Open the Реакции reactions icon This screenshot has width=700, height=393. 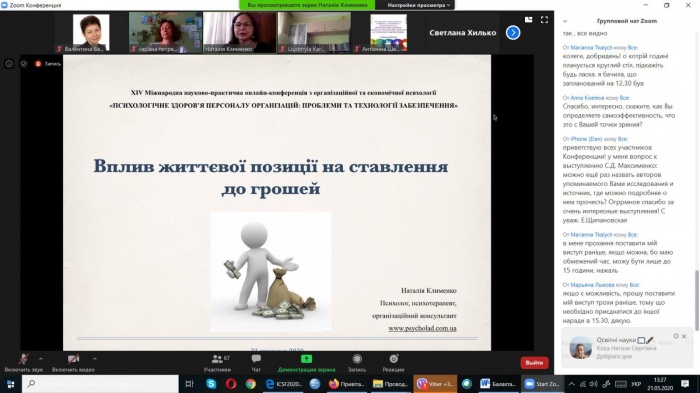pyautogui.click(x=393, y=359)
